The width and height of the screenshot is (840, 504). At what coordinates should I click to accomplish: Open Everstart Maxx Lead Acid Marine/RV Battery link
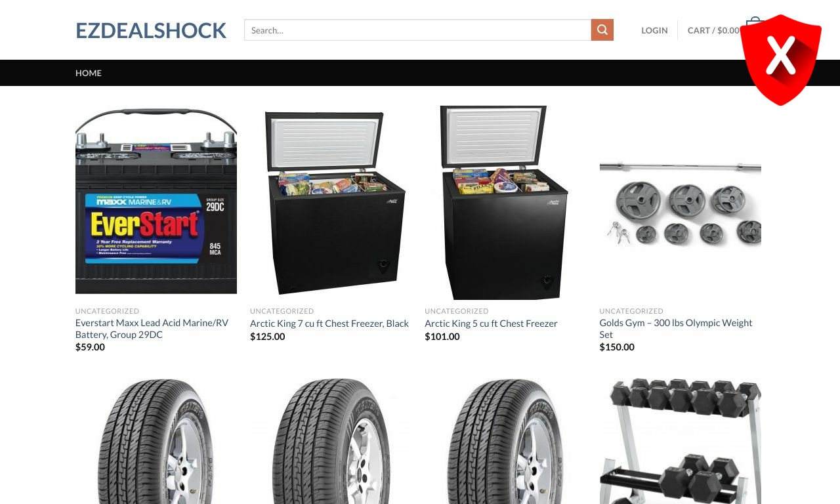click(x=152, y=329)
